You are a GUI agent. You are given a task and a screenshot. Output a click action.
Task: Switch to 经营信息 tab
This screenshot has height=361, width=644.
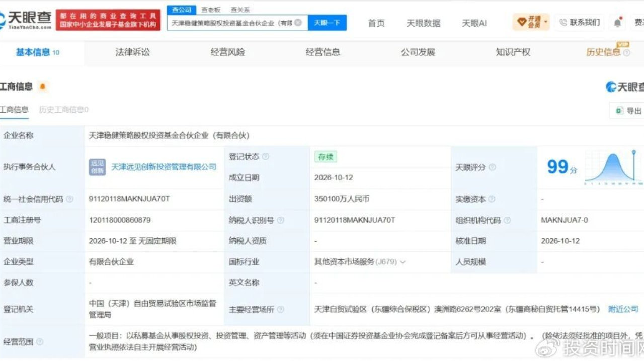[323, 52]
